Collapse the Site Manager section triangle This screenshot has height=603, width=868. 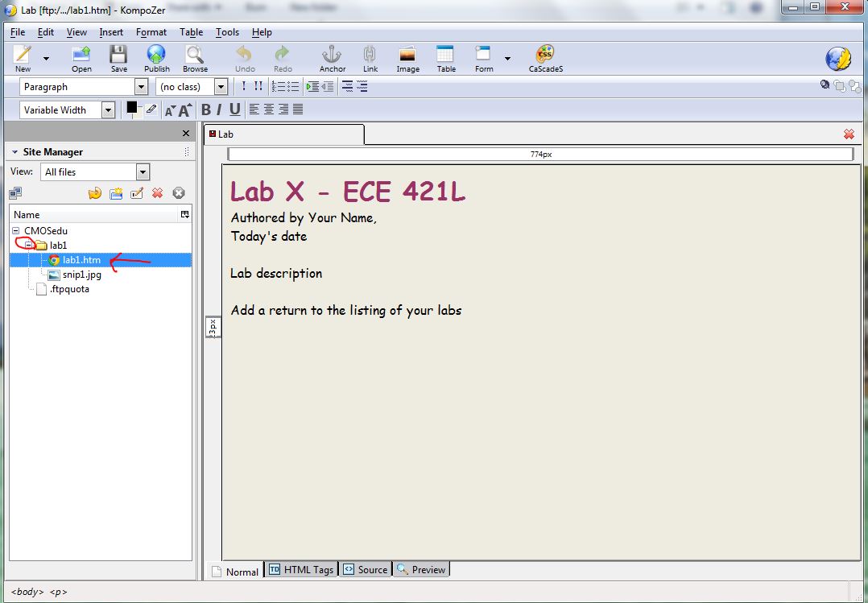click(x=14, y=152)
